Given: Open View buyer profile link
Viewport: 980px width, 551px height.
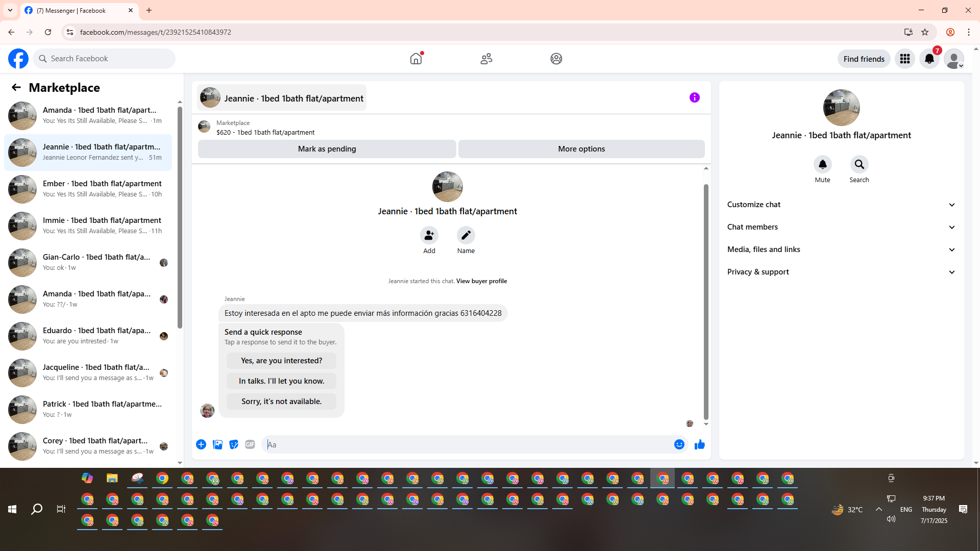Looking at the screenshot, I should pyautogui.click(x=481, y=281).
